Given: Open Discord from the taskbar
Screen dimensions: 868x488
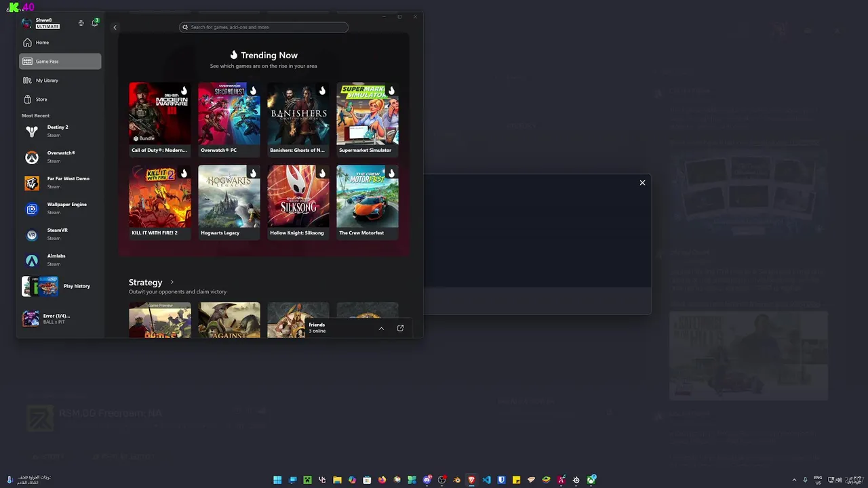Looking at the screenshot, I should (427, 480).
